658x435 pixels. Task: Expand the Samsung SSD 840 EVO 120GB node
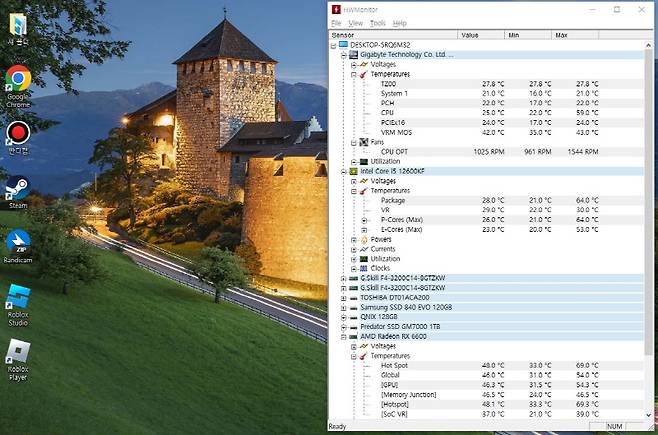tap(343, 307)
